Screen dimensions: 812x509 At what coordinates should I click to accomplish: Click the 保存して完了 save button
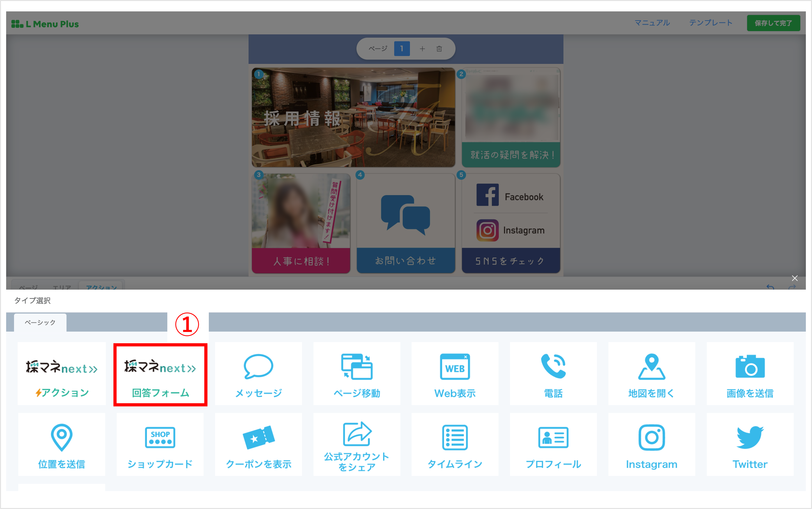773,23
